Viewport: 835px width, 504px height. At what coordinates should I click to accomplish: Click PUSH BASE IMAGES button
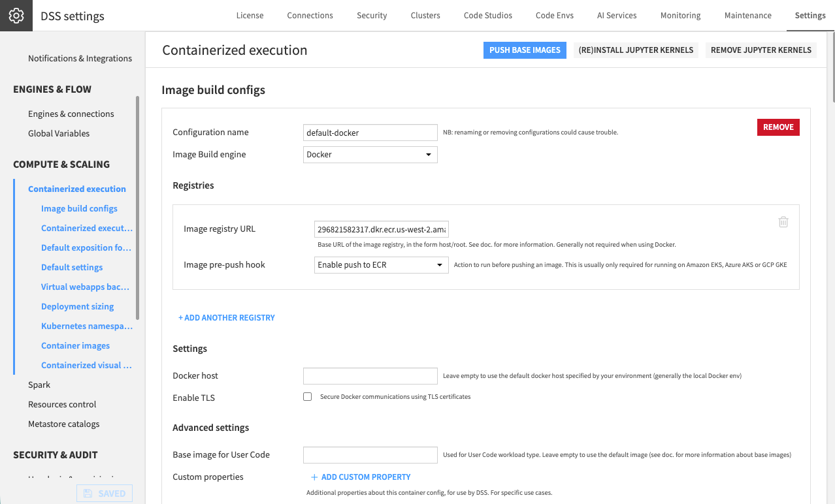tap(525, 50)
